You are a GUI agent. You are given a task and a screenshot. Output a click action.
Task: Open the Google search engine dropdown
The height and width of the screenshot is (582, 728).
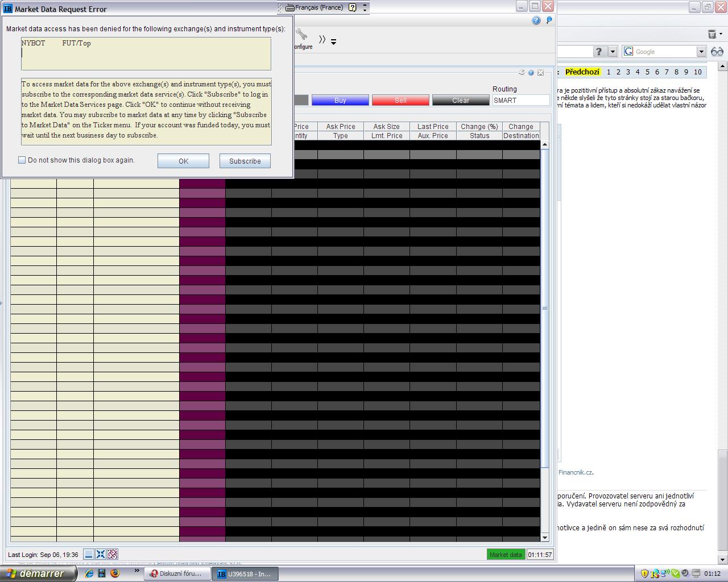click(x=701, y=52)
